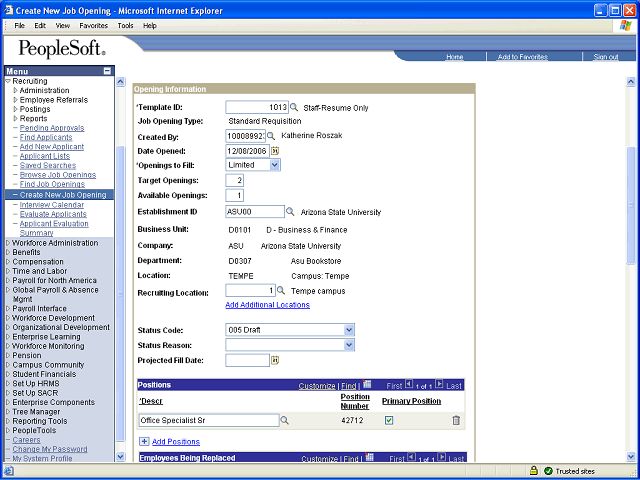
Task: Expand the Employee Referrals submenu
Action: (16, 100)
